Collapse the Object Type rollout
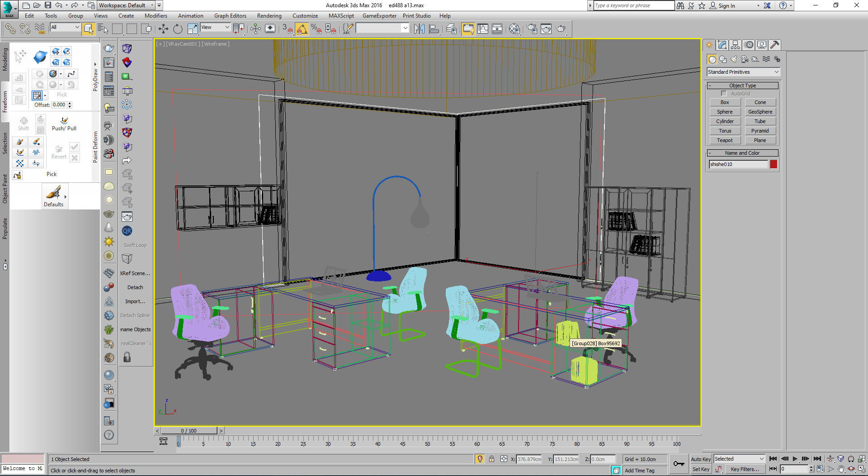The height and width of the screenshot is (476, 868). (x=742, y=86)
